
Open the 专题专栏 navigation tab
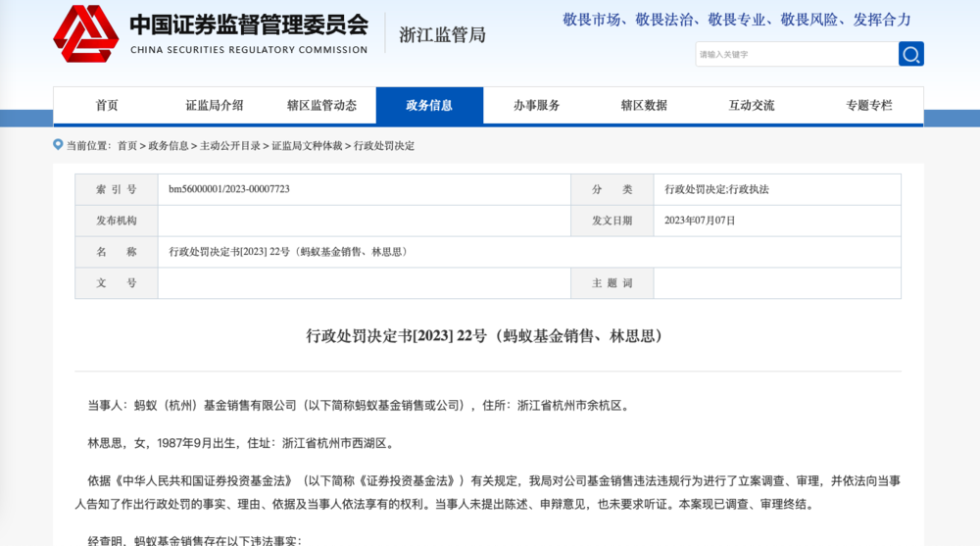(869, 106)
